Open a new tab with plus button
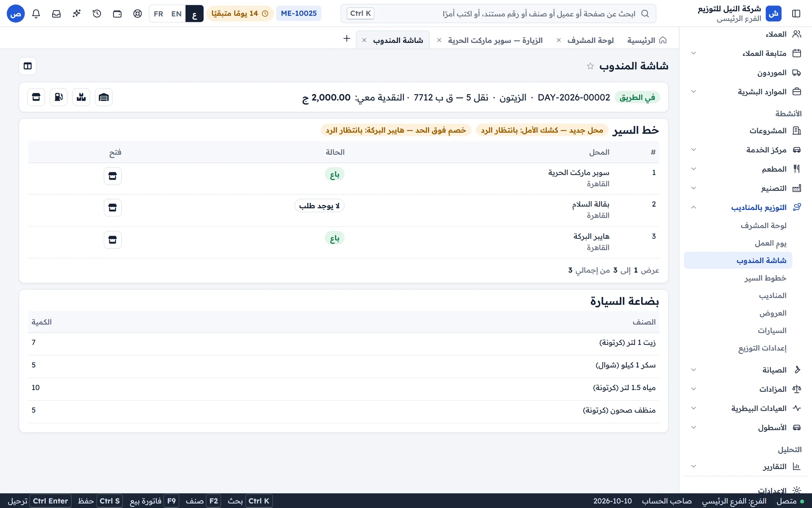 346,39
